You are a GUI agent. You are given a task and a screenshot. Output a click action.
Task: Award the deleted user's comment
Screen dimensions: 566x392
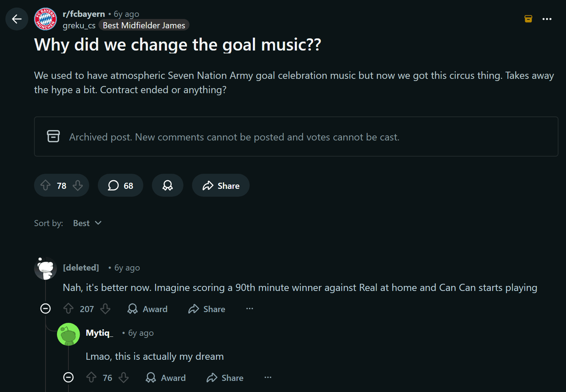click(148, 309)
